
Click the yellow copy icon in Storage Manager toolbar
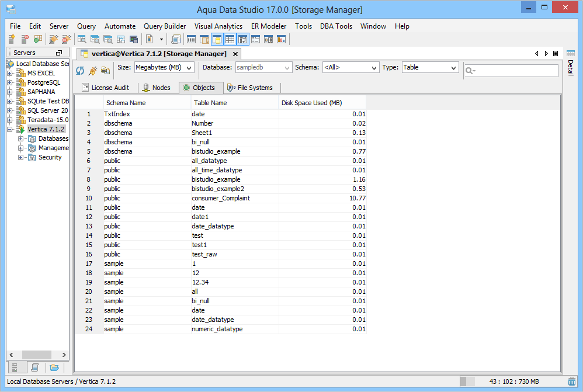click(x=106, y=70)
